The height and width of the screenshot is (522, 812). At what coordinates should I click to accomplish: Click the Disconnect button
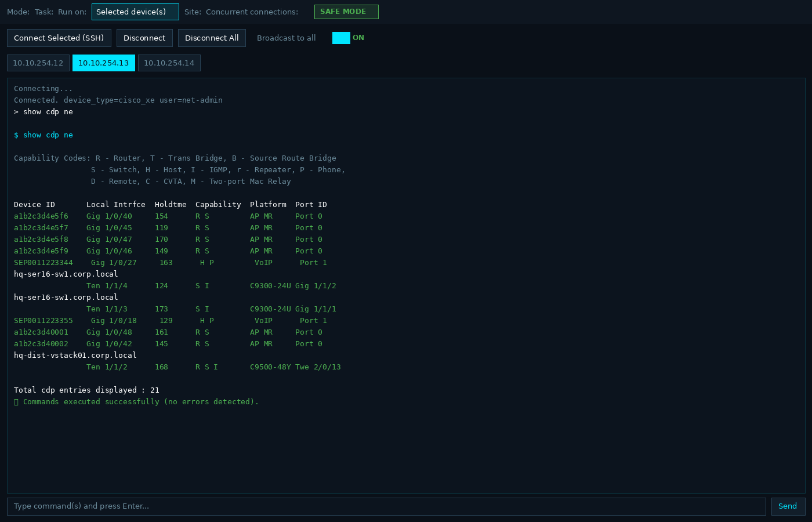(x=144, y=38)
